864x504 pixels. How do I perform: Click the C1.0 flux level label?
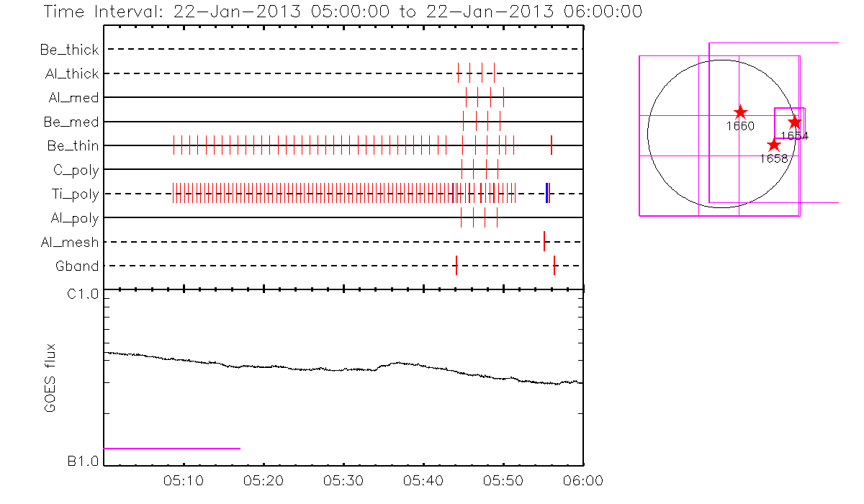[83, 294]
